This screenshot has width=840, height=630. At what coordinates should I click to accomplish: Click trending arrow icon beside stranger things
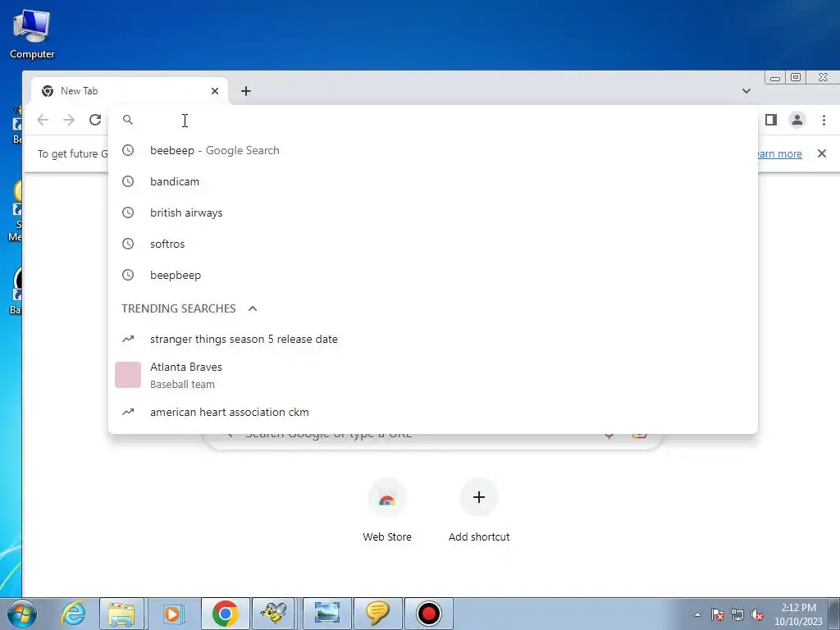pos(128,339)
